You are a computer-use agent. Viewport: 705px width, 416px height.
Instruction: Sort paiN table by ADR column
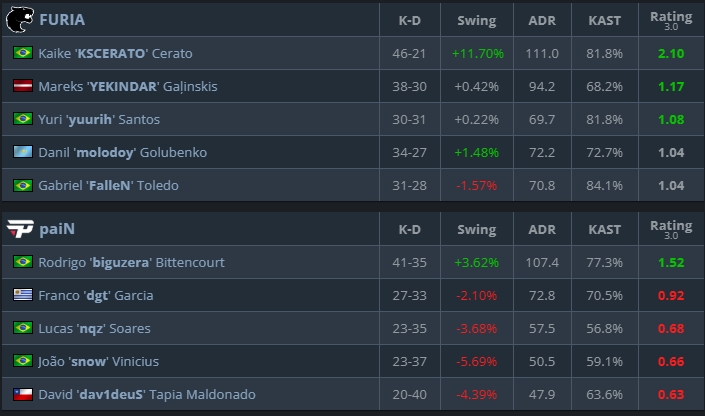coord(541,229)
